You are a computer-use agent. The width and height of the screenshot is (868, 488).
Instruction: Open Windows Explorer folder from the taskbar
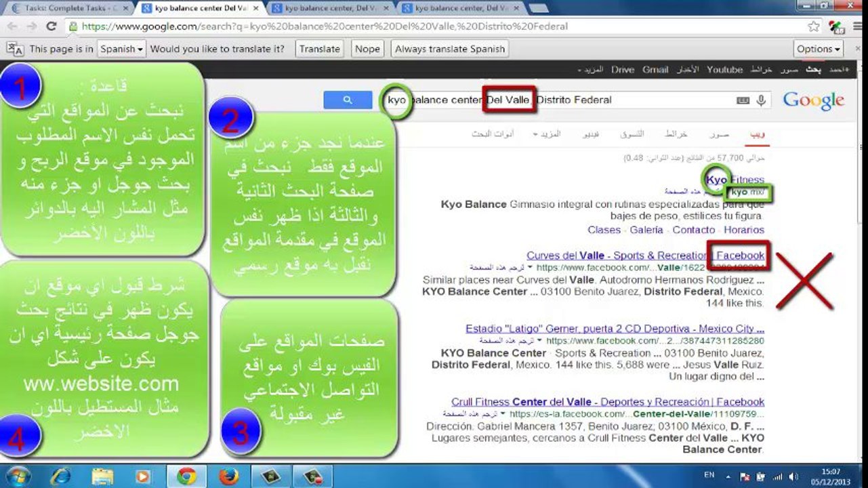102,476
